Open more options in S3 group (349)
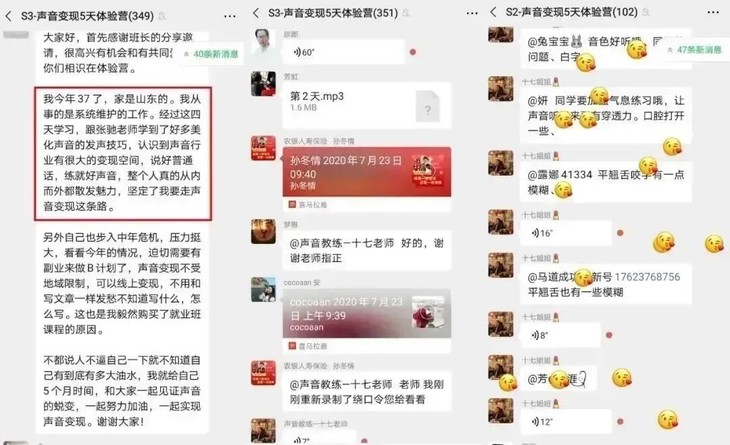Screen dimensions: 730x445 pyautogui.click(x=230, y=16)
